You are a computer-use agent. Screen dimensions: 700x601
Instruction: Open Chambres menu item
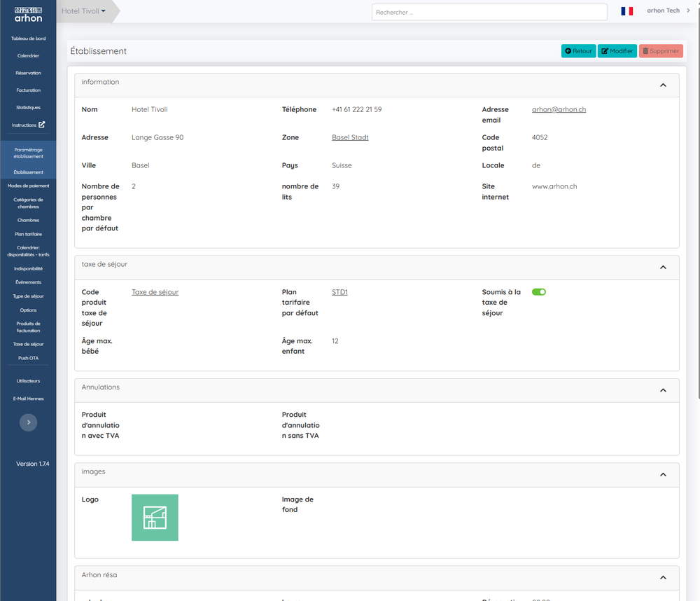(x=28, y=220)
